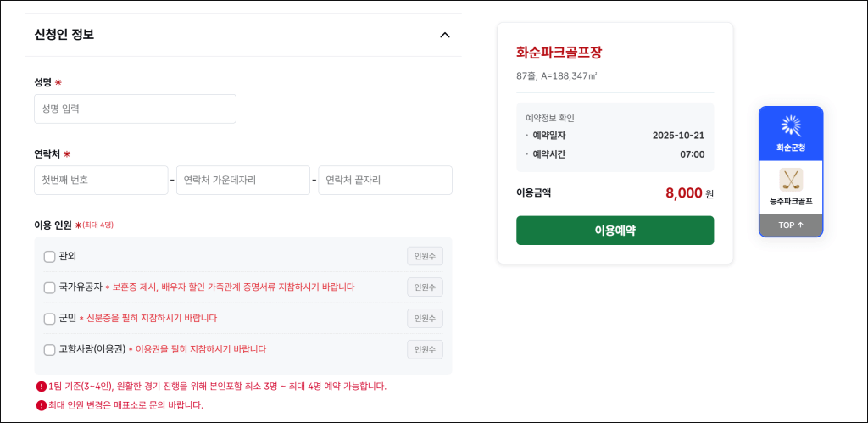Focus the 성명 입력 text field

[135, 109]
